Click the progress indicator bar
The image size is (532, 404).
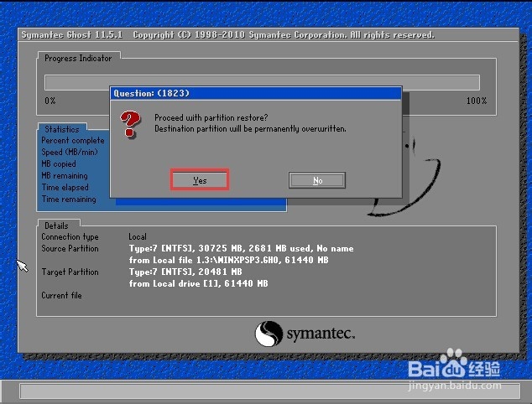tap(262, 82)
